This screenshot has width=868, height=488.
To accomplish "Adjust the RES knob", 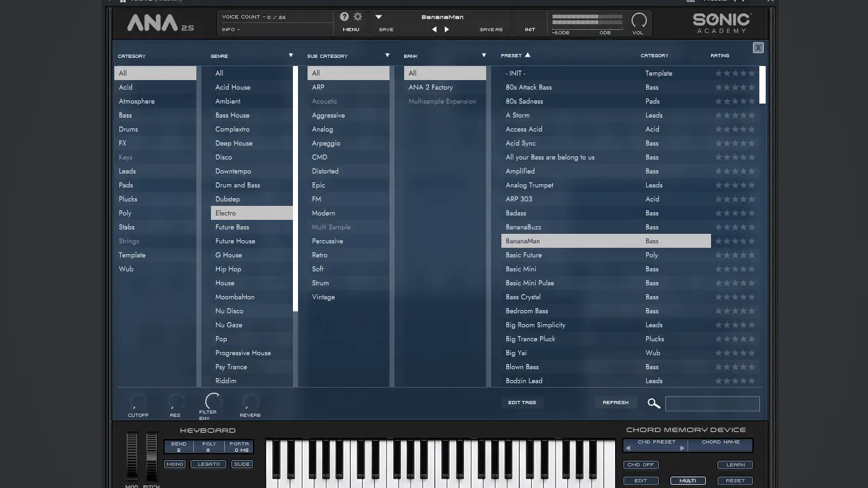I will 175,402.
